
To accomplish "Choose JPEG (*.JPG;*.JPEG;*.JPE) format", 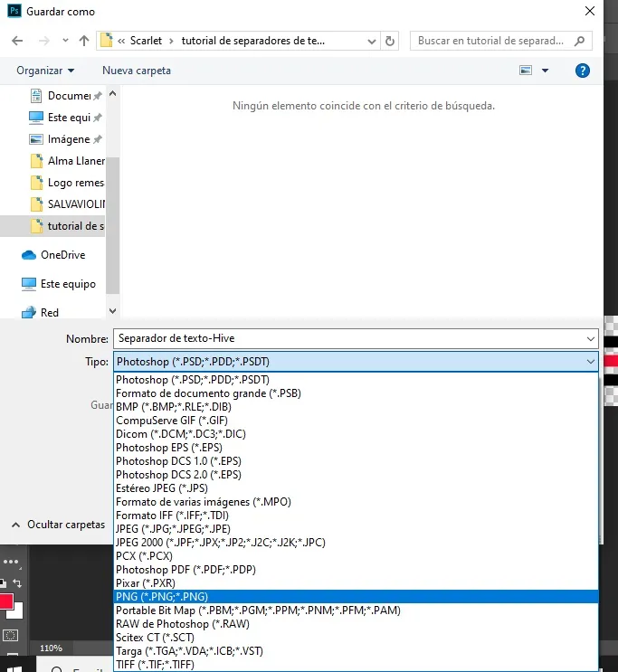I will coord(356,529).
